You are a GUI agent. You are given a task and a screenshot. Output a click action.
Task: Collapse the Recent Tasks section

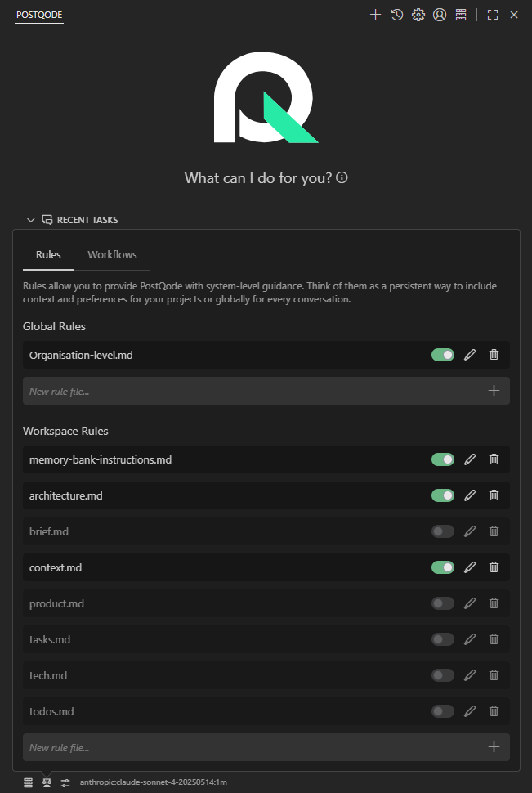(x=31, y=220)
